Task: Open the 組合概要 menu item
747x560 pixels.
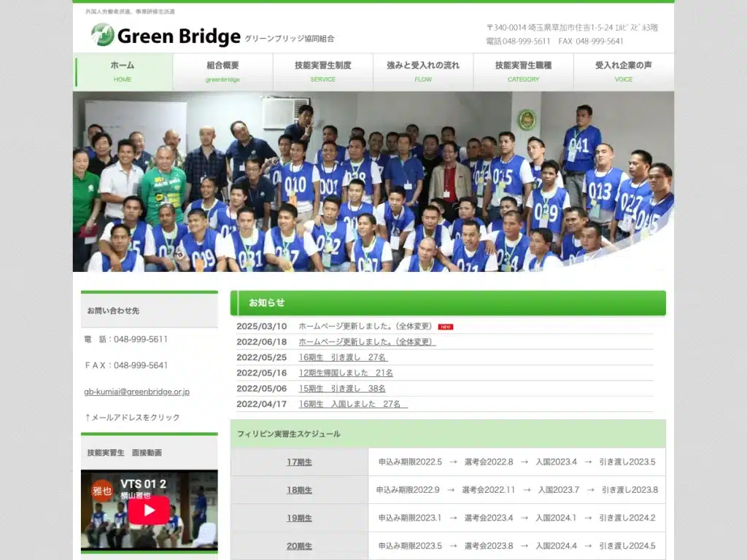Action: pyautogui.click(x=223, y=72)
